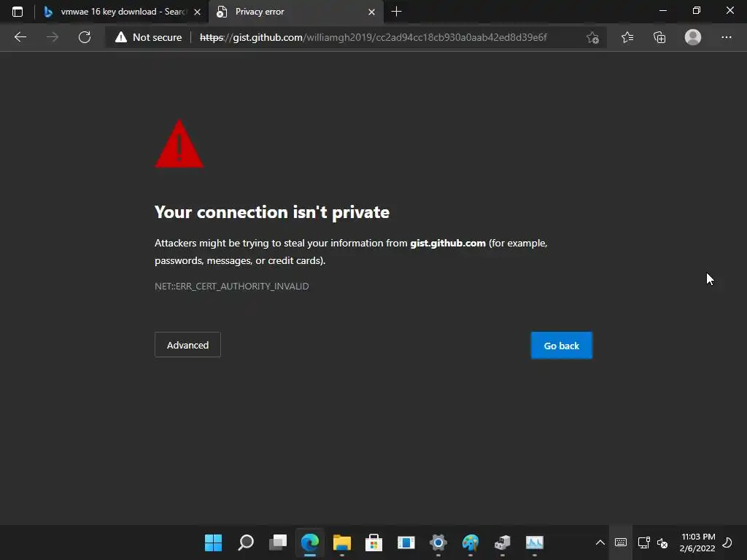Open File Explorer from the taskbar
This screenshot has height=560, width=747.
(342, 542)
